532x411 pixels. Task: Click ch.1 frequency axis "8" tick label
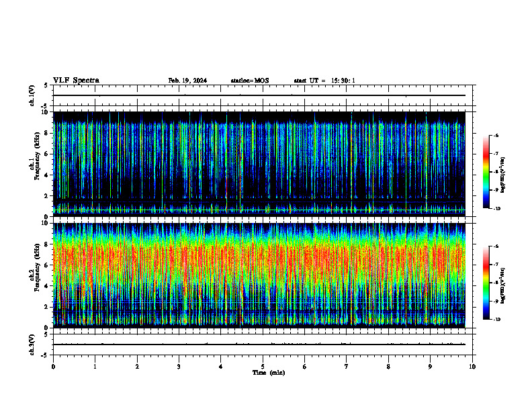coord(47,133)
